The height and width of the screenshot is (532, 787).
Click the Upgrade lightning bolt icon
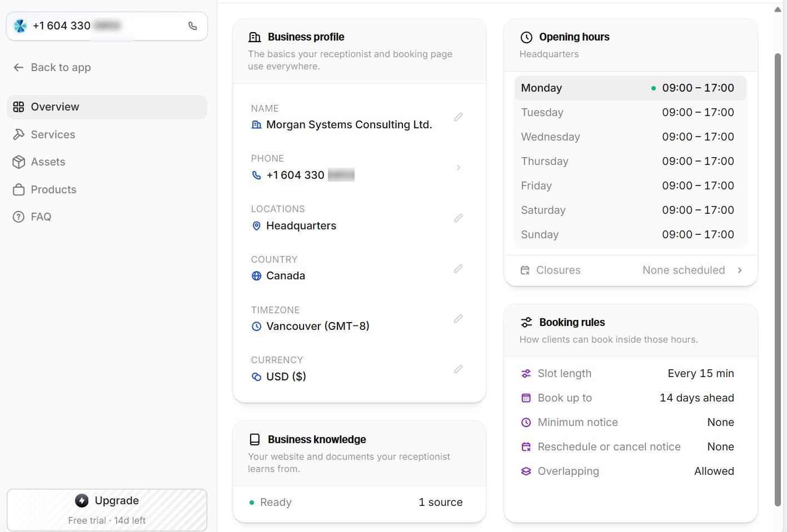82,501
